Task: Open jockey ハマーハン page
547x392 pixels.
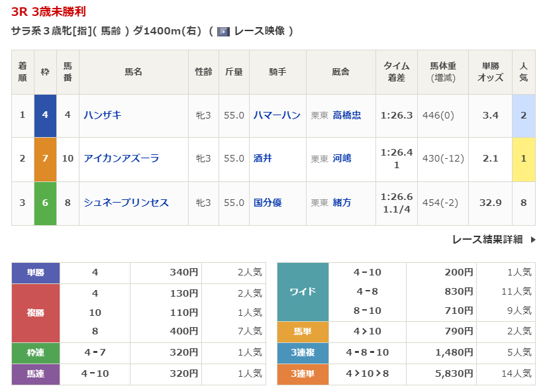Action: (x=277, y=115)
